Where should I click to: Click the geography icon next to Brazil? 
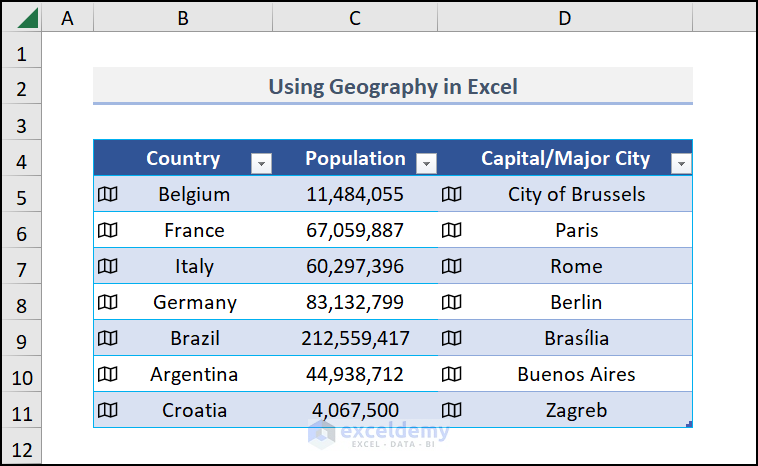tap(107, 338)
